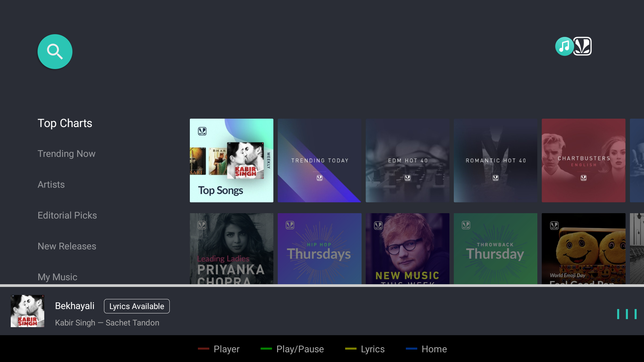Click the equalizer bars icon in player bar

pyautogui.click(x=627, y=314)
